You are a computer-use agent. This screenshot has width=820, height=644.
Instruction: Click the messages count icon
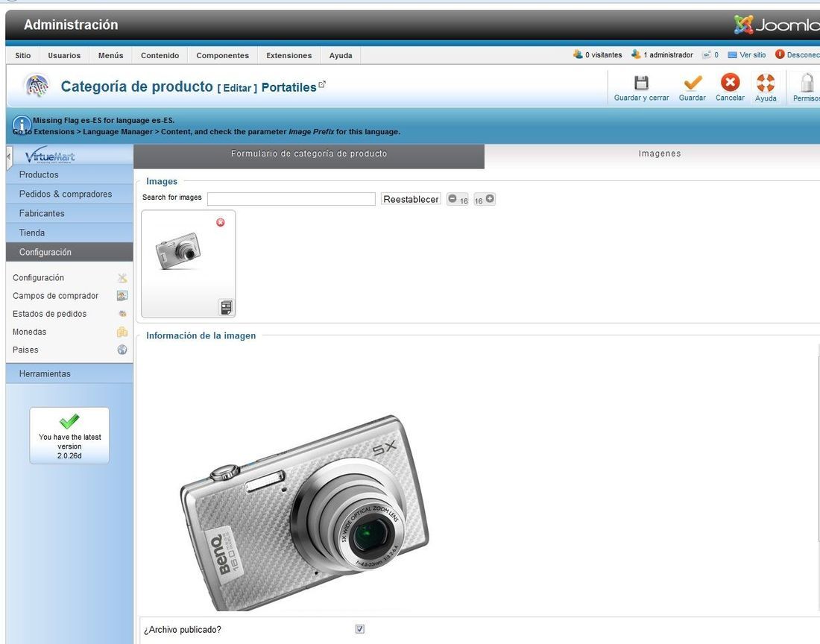[x=707, y=54]
